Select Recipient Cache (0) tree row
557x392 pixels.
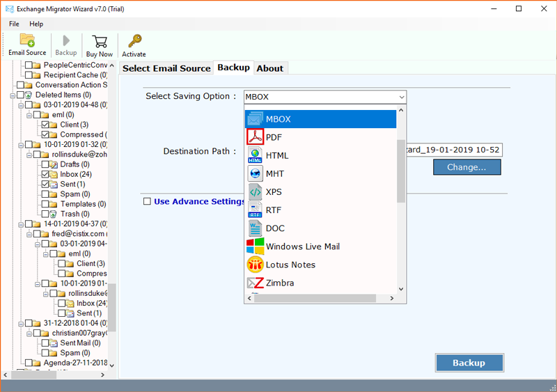point(67,75)
